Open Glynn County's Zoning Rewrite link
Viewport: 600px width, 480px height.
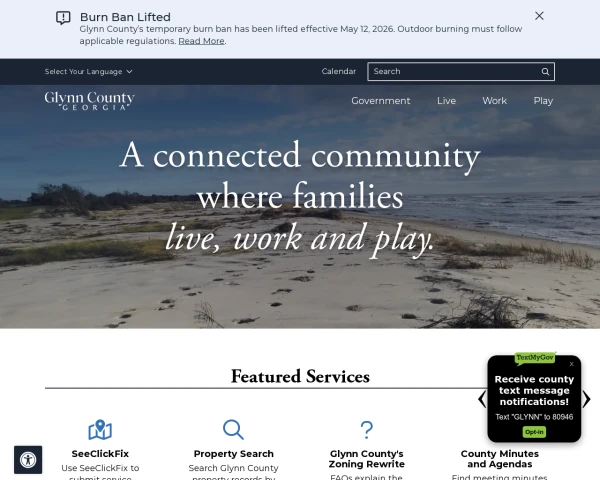[367, 459]
